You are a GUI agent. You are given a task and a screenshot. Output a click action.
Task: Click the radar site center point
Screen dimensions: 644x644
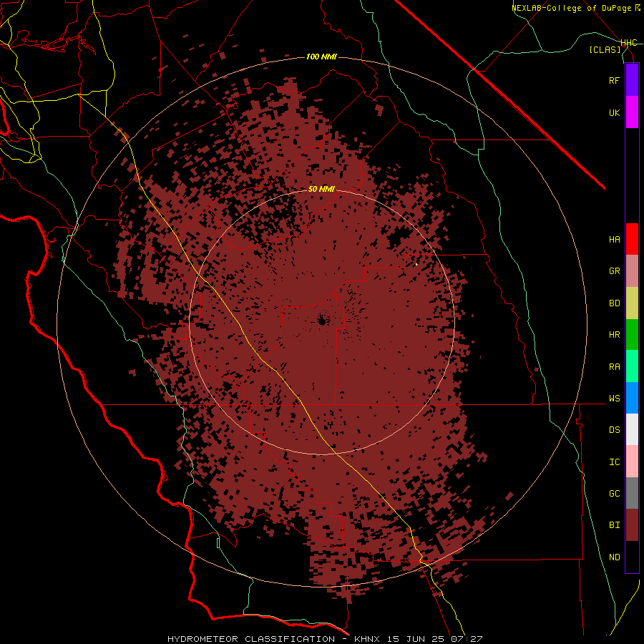coord(322,321)
